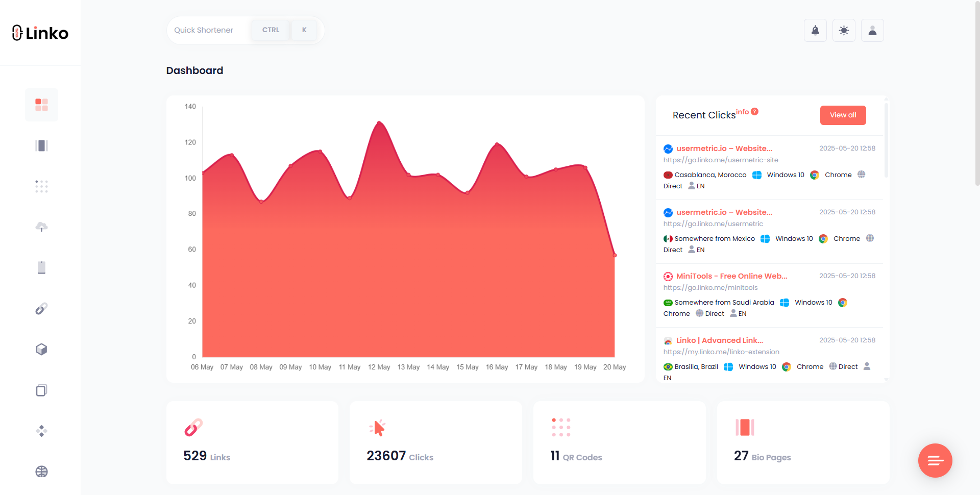The image size is (980, 495).
Task: Open QR Codes dotted icon in sidebar
Action: (41, 186)
